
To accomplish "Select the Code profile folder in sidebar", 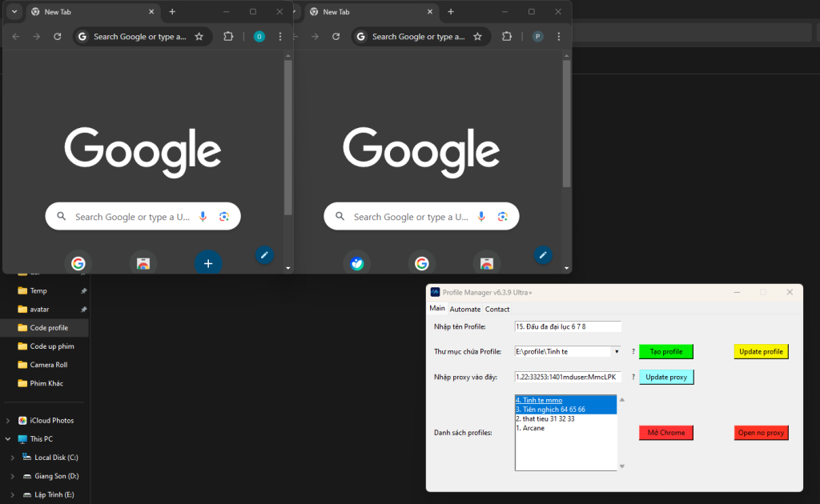I will [46, 328].
